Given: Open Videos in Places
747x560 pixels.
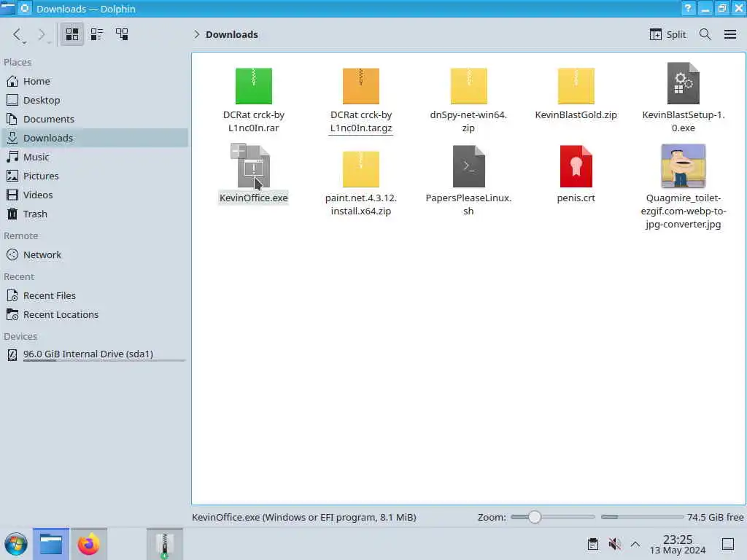Looking at the screenshot, I should coord(95,195).
